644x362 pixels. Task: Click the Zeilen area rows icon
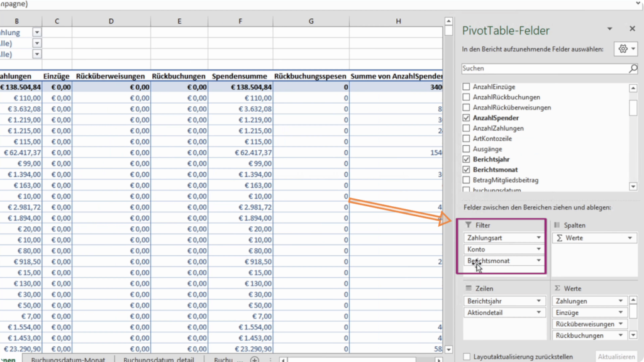tap(469, 288)
